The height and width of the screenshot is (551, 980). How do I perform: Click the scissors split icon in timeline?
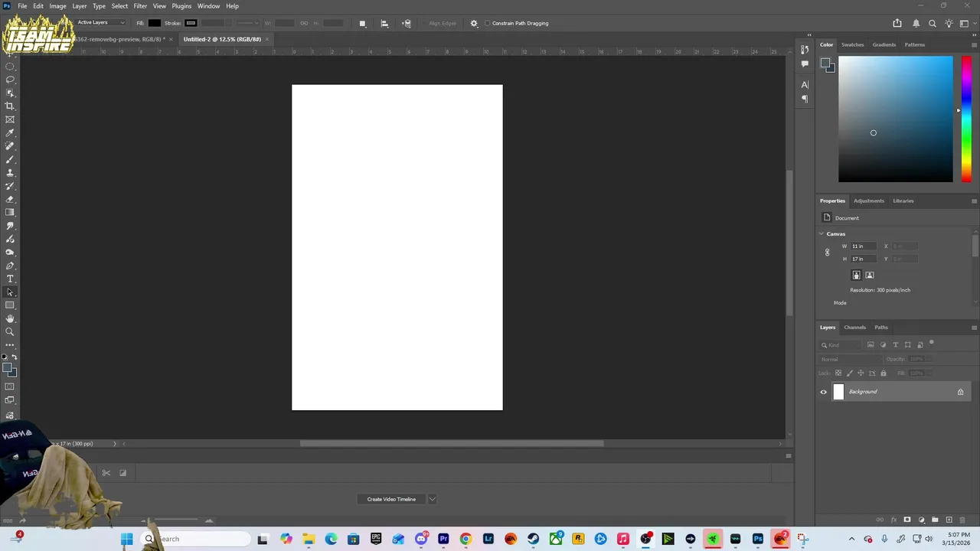(x=106, y=473)
